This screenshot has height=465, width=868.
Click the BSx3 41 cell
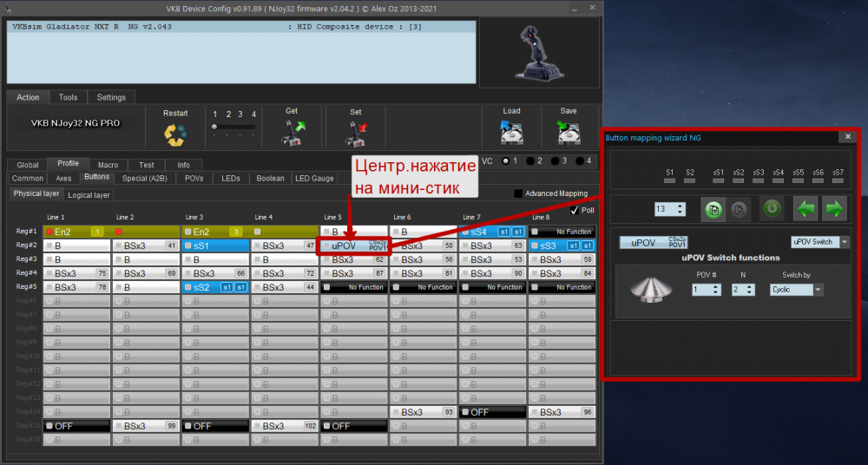(146, 246)
